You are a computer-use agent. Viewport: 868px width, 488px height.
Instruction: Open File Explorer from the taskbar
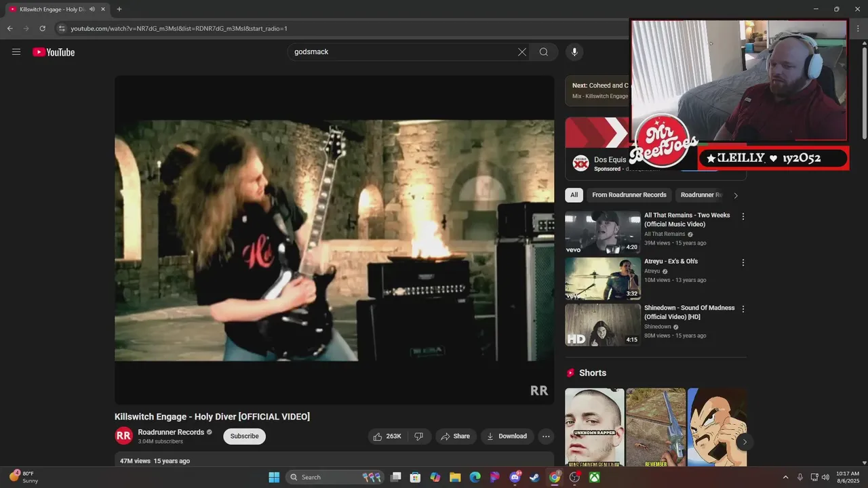tap(455, 477)
